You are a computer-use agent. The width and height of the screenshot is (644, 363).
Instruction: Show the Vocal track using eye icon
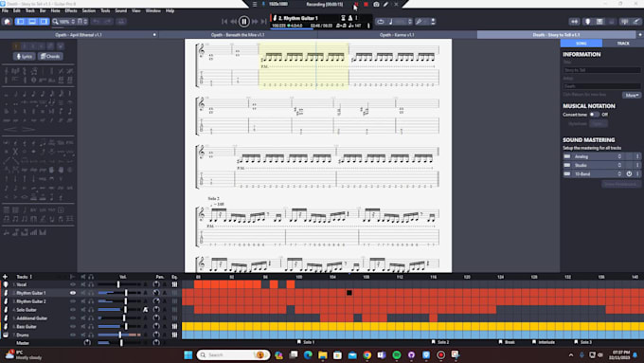pos(73,284)
